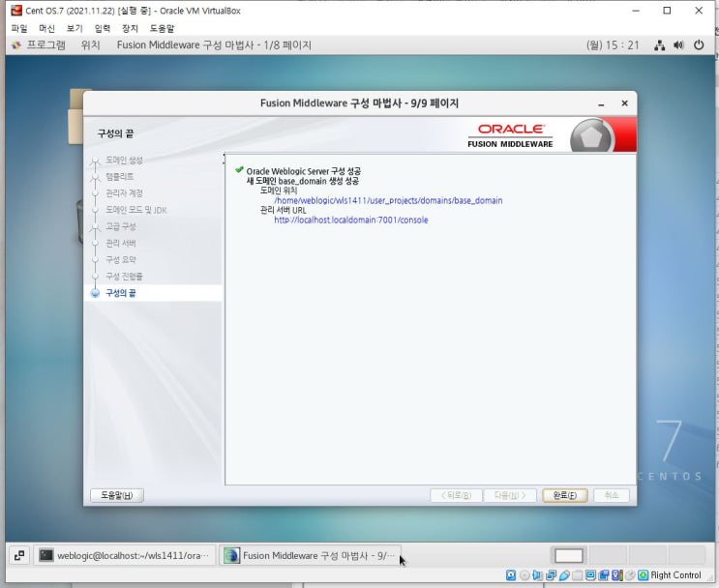The image size is (719, 588).
Task: Select the 구성 진행률 wizard step
Action: [x=124, y=276]
